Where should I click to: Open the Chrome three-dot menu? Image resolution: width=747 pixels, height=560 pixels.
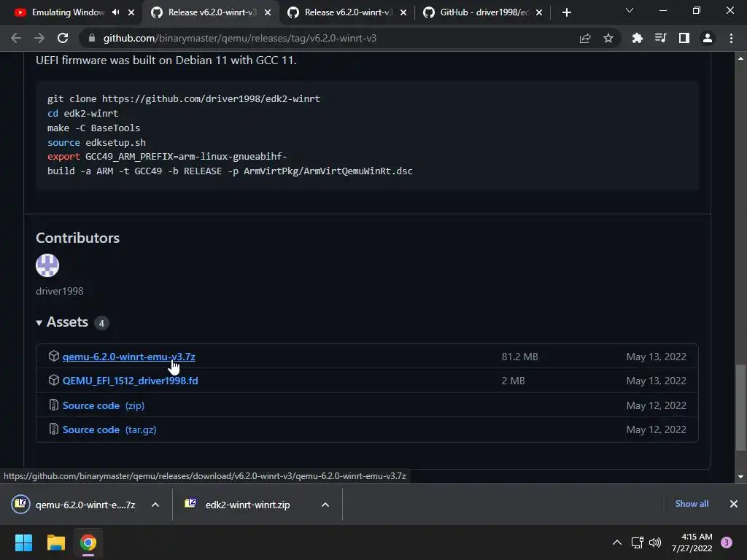[731, 38]
